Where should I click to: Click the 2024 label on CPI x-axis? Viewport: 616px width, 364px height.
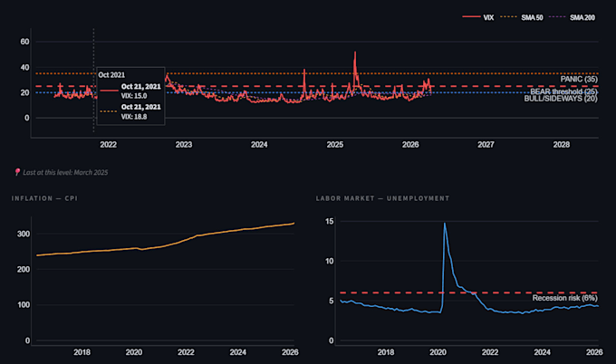238,352
